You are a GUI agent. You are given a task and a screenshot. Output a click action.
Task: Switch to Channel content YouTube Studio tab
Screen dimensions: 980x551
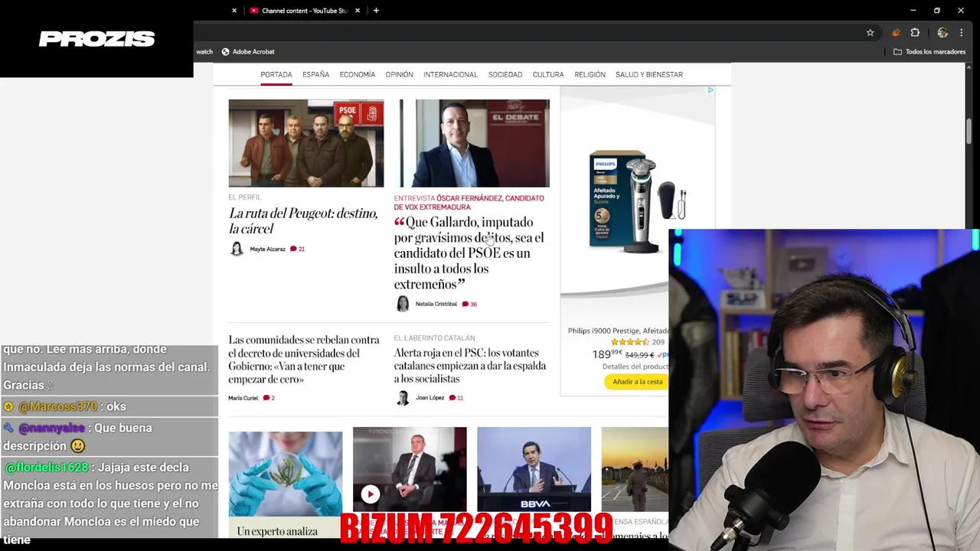(304, 11)
